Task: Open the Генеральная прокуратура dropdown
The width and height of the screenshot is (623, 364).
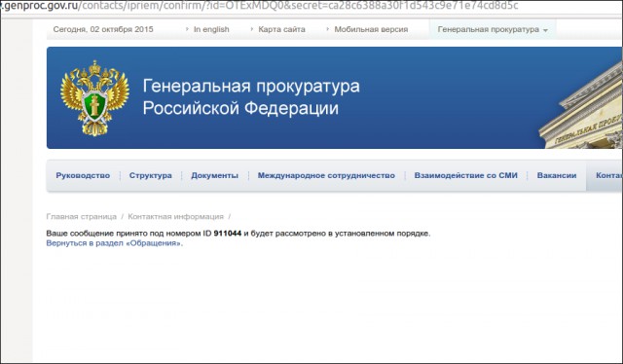Action: coord(493,29)
